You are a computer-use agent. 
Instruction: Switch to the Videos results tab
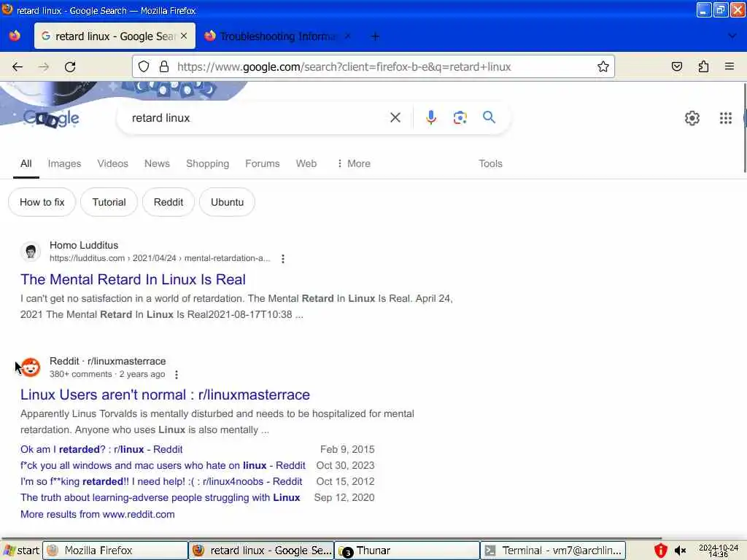(x=112, y=163)
